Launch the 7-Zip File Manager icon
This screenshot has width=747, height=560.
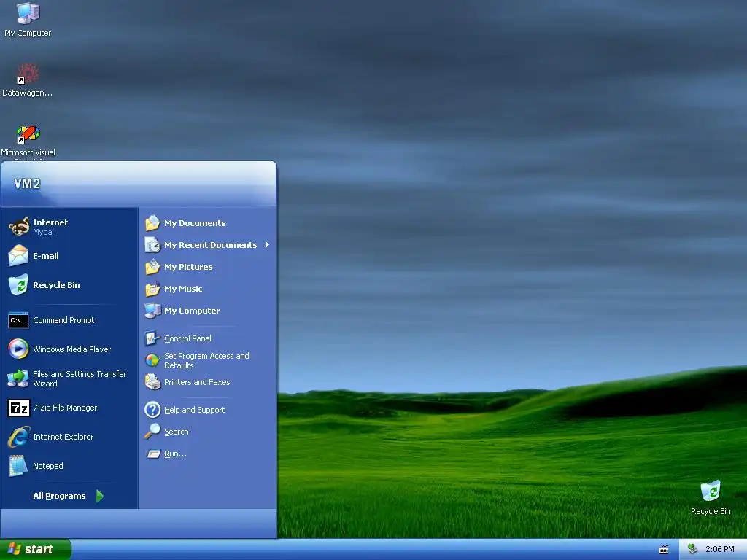[x=18, y=408]
